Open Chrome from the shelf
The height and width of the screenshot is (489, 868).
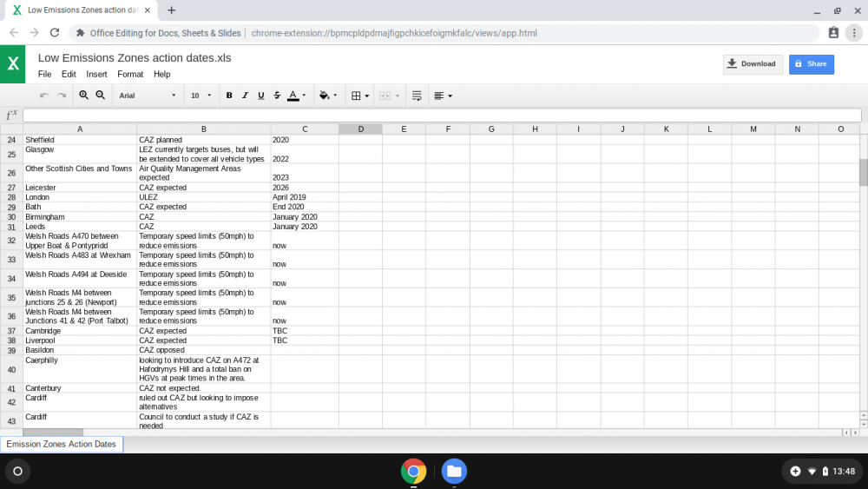[413, 472]
